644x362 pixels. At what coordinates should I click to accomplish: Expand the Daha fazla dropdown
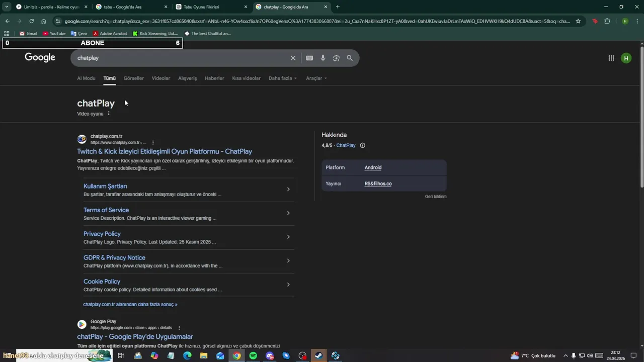click(x=283, y=78)
